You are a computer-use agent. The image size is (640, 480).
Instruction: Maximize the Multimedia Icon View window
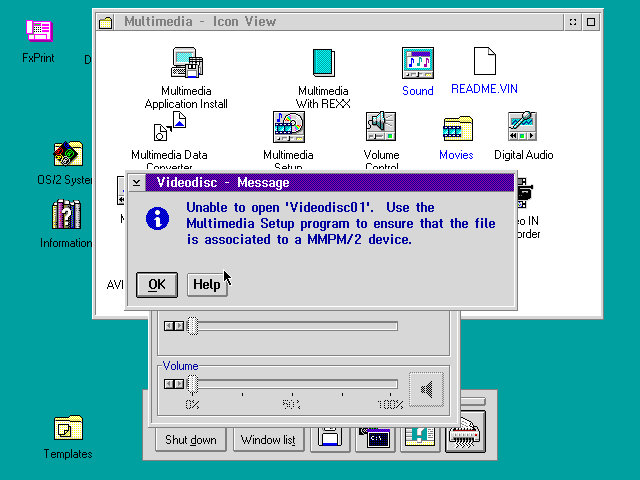point(591,22)
